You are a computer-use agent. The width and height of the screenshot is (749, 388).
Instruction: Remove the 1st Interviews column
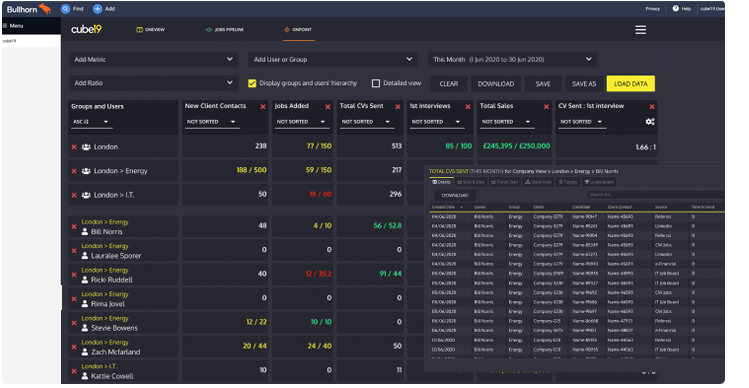(468, 107)
